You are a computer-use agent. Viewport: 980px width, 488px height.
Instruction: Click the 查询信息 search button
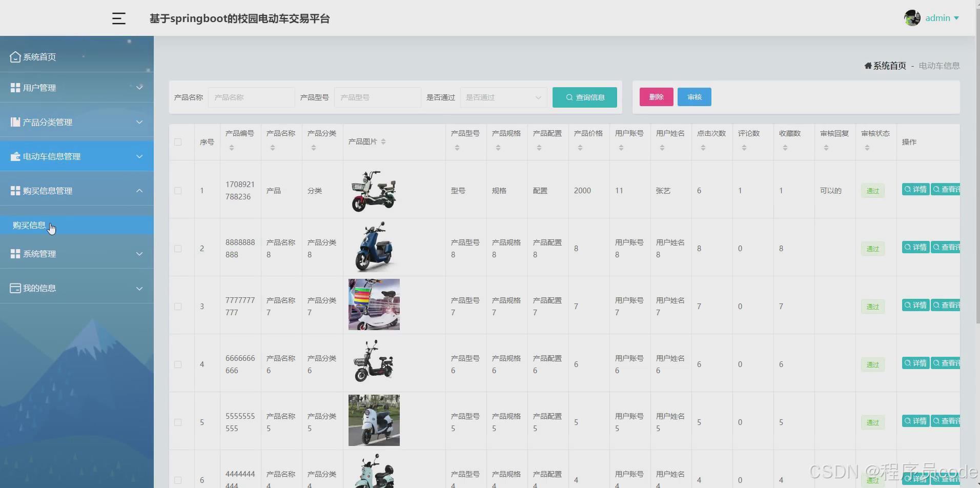(585, 97)
